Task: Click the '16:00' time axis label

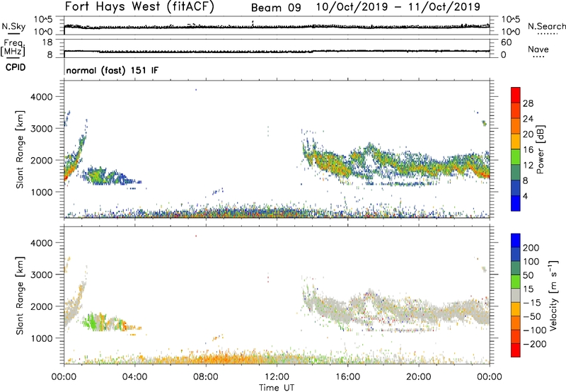Action: (347, 377)
